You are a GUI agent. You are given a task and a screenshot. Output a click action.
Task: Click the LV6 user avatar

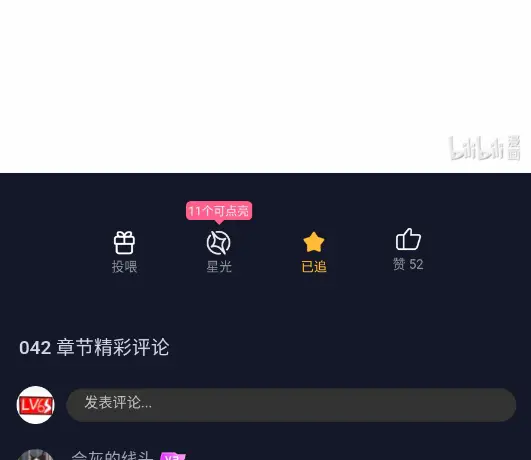tap(36, 405)
